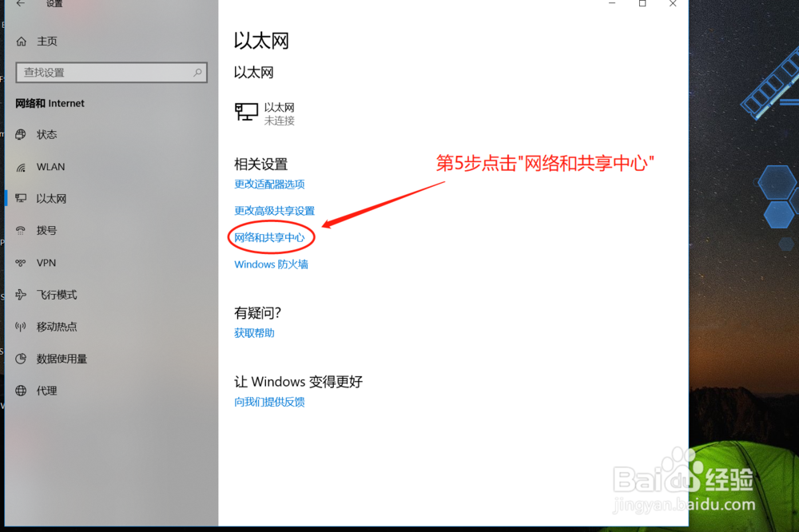Select 以太网 in the network sidebar

tap(46, 198)
